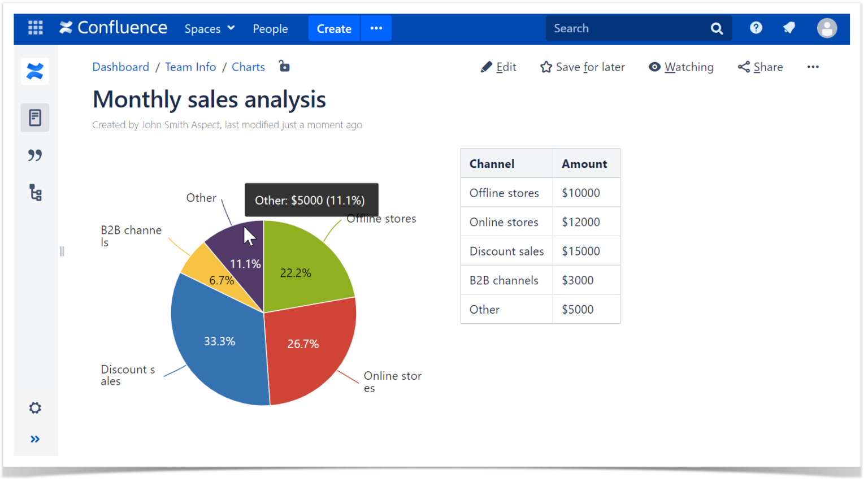Click inside the Search field

pos(622,28)
